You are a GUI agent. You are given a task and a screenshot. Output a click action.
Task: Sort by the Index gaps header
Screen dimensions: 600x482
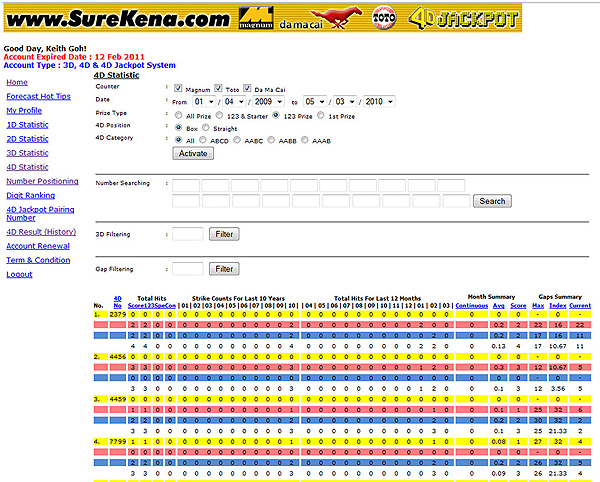(558, 306)
